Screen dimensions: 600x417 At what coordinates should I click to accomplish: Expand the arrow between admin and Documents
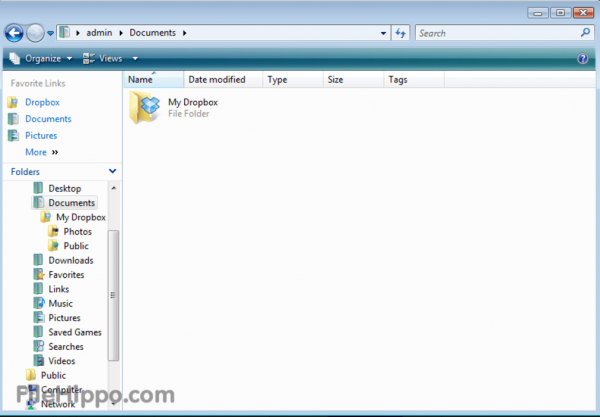pos(121,33)
